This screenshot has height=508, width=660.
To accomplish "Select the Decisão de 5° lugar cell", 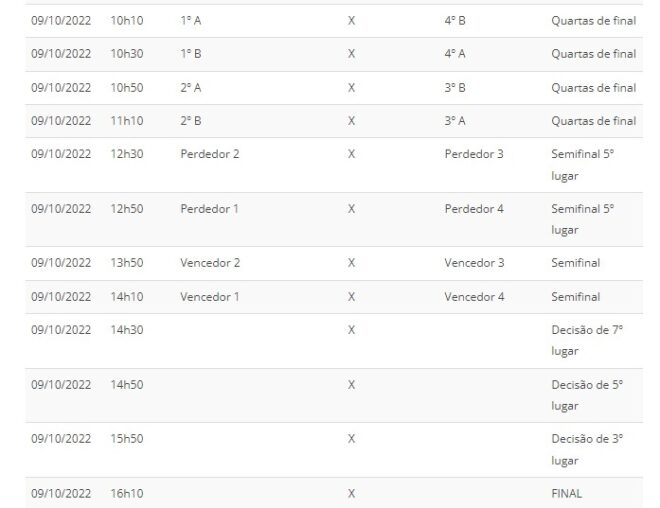I will tap(587, 395).
